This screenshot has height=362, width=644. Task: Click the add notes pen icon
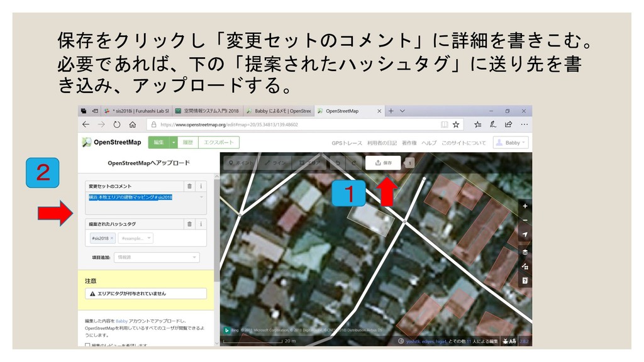(x=493, y=124)
